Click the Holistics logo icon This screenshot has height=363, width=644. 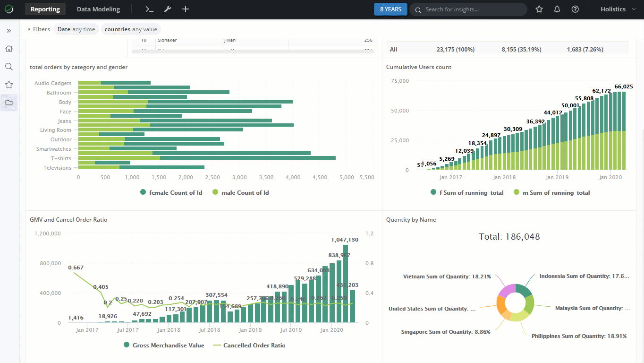9,9
